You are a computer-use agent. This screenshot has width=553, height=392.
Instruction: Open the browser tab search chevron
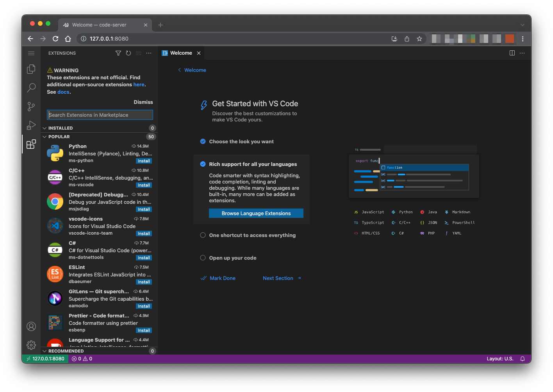click(x=523, y=25)
